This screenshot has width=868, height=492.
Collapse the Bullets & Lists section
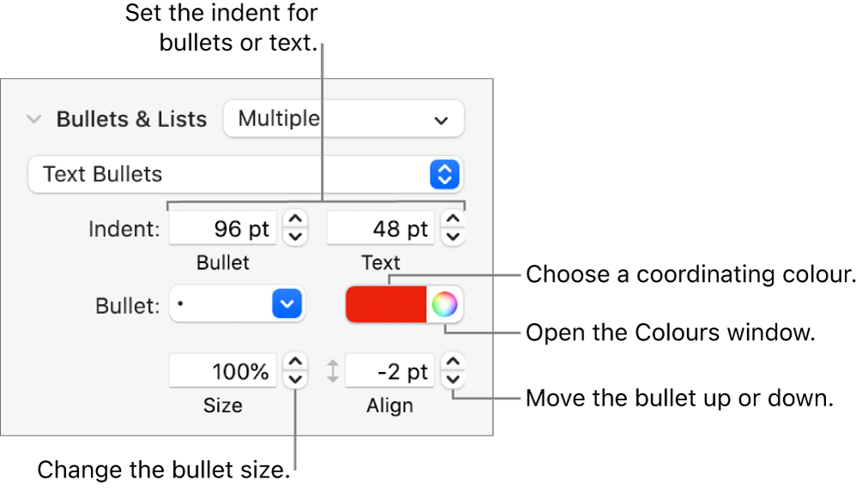click(33, 119)
